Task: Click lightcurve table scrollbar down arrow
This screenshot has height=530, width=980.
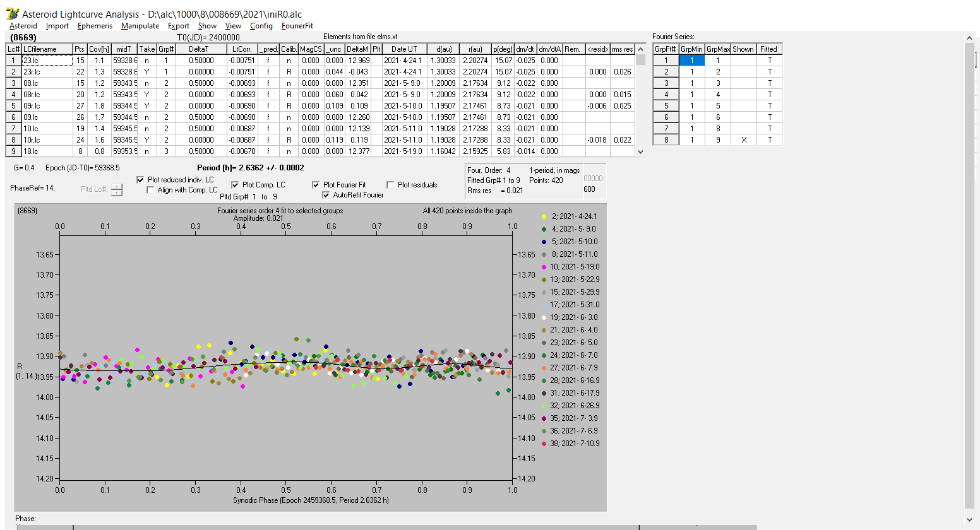Action: (641, 151)
